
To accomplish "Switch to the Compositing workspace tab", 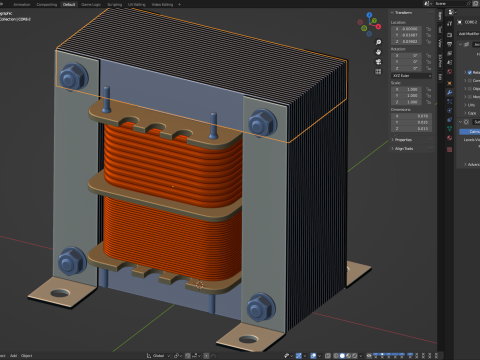I will click(47, 5).
